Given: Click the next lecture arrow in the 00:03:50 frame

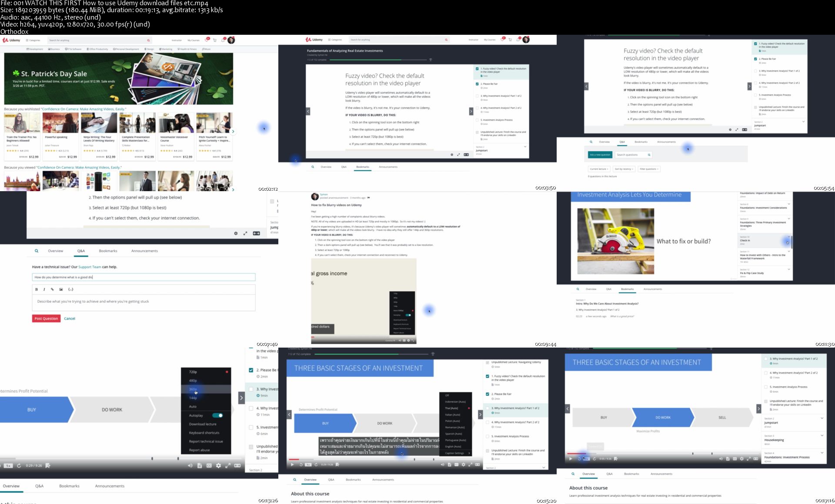Looking at the screenshot, I should tap(471, 111).
